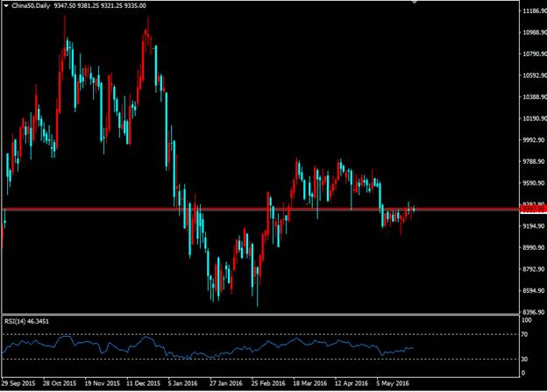Click the 18 Mar 2016 date label

309,383
